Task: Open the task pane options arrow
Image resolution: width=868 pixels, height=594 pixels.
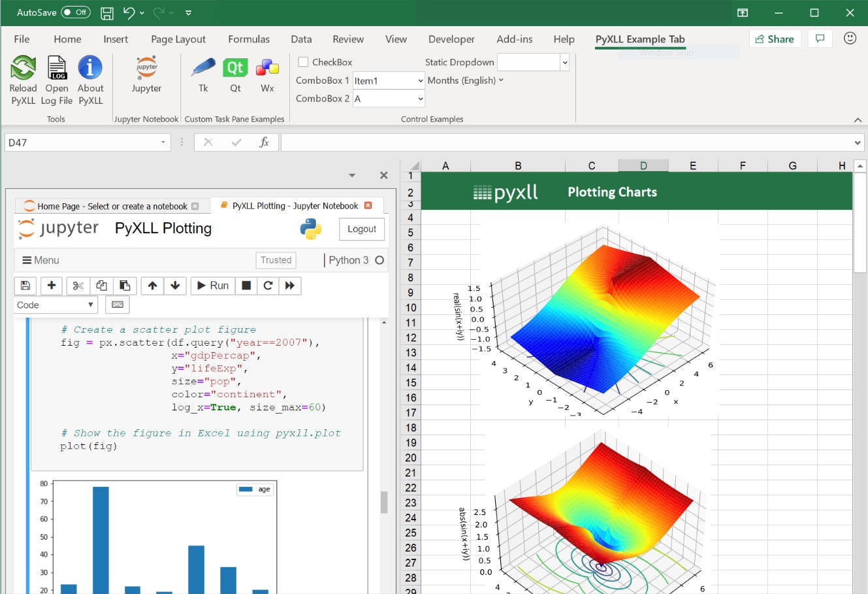Action: pos(352,175)
